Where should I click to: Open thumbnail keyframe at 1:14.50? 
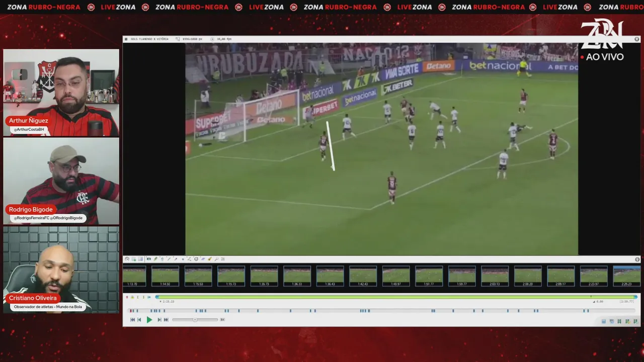[166, 276]
